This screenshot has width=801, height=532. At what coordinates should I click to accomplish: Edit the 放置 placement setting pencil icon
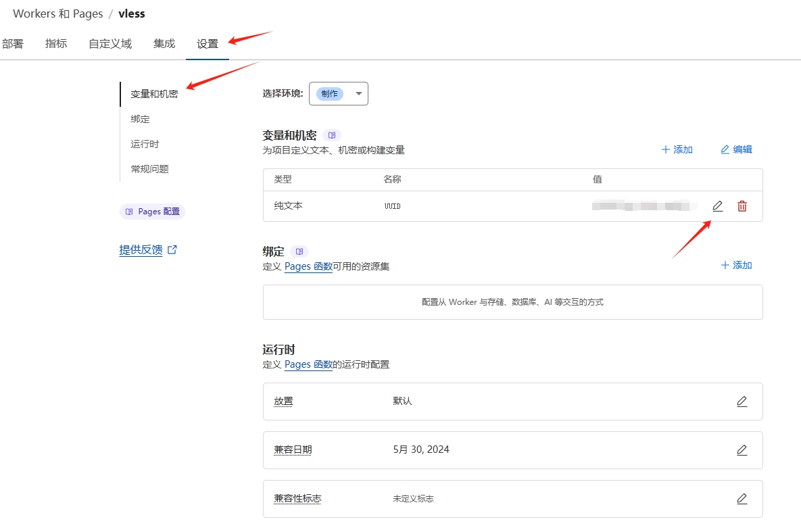click(742, 402)
